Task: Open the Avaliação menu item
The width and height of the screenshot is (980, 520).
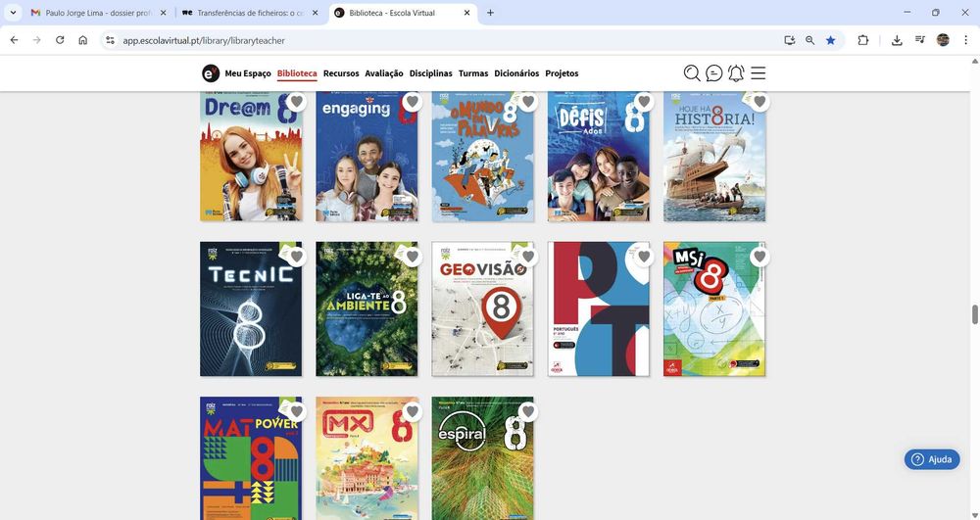Action: [384, 73]
